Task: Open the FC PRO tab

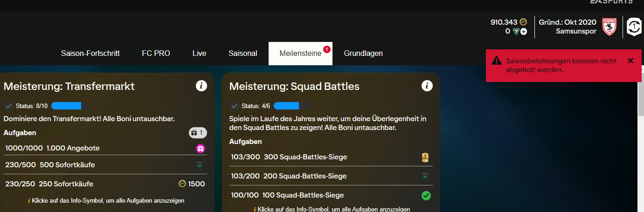Action: 156,54
